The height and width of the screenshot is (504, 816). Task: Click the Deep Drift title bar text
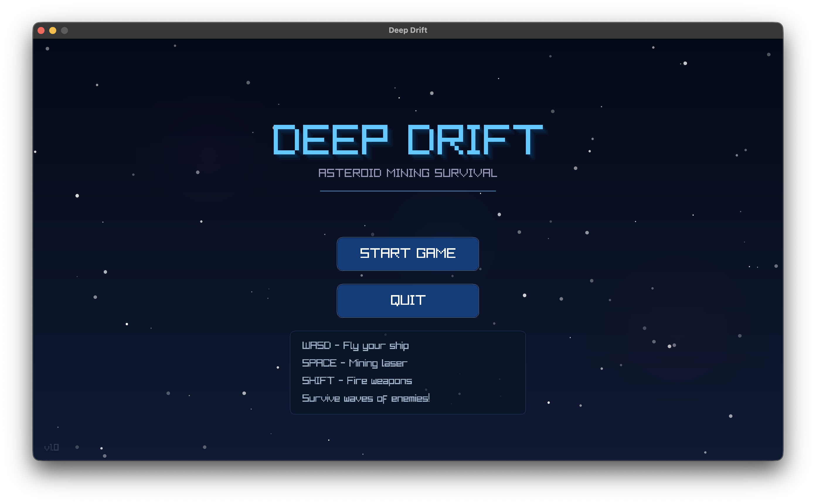click(x=408, y=30)
